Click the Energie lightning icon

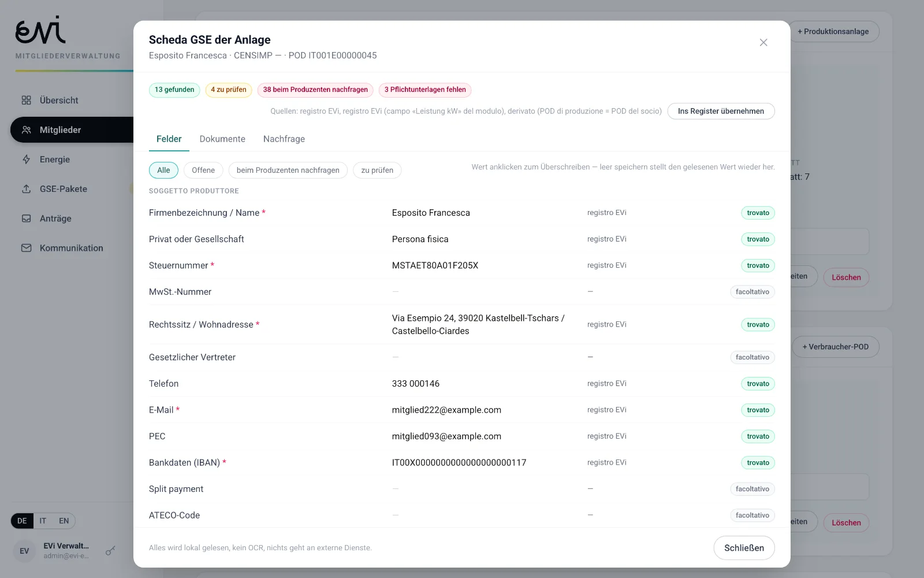[26, 159]
